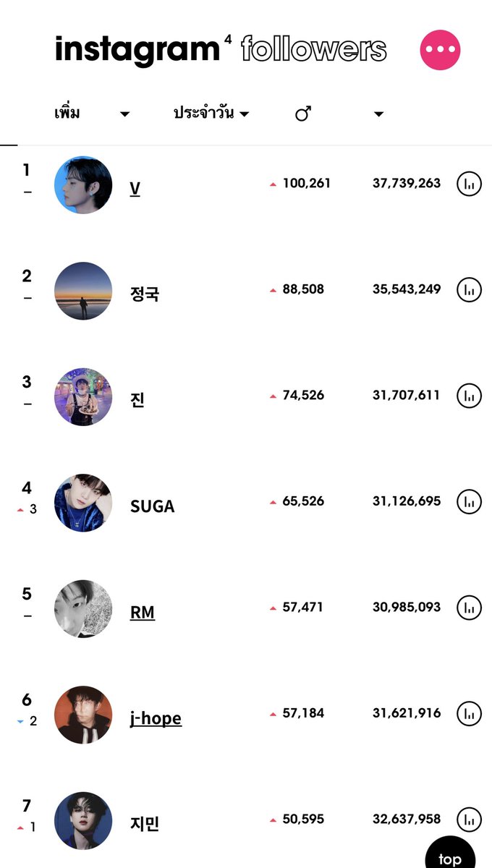
Task: Click SUGA's profile picture thumbnail
Action: [x=83, y=503]
